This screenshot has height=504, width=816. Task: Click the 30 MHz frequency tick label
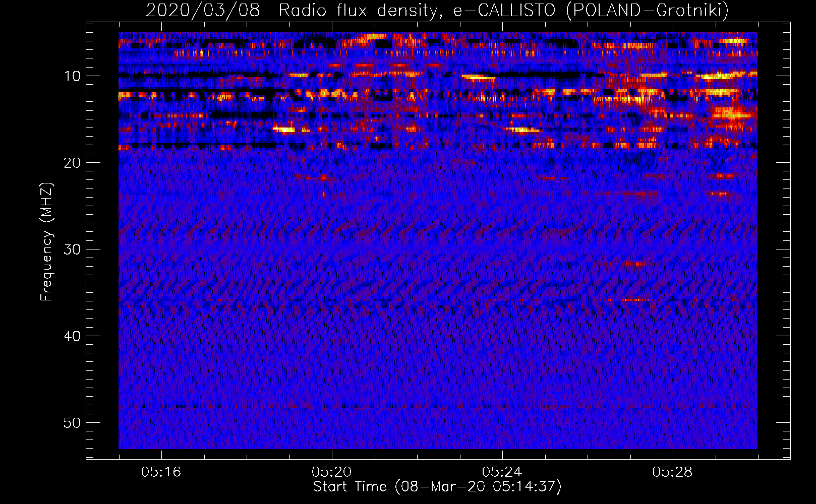coord(73,249)
